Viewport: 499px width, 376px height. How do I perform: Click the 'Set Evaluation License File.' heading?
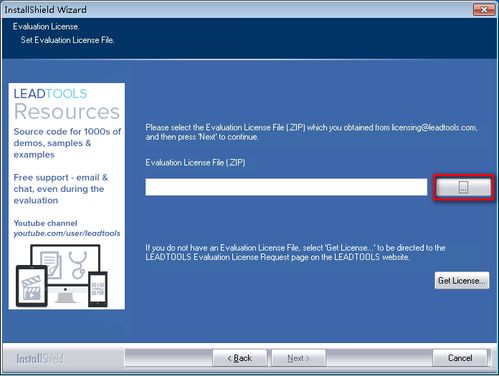67,40
